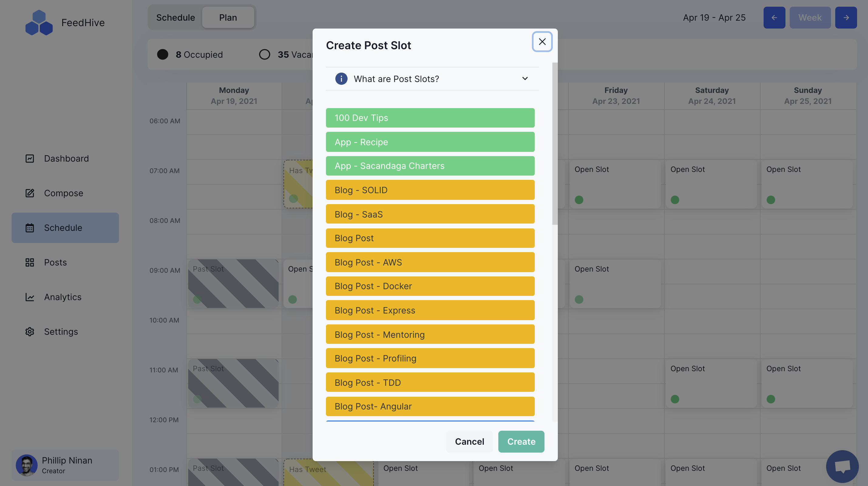868x486 pixels.
Task: Click the Posts grid icon in sidebar
Action: pos(30,262)
